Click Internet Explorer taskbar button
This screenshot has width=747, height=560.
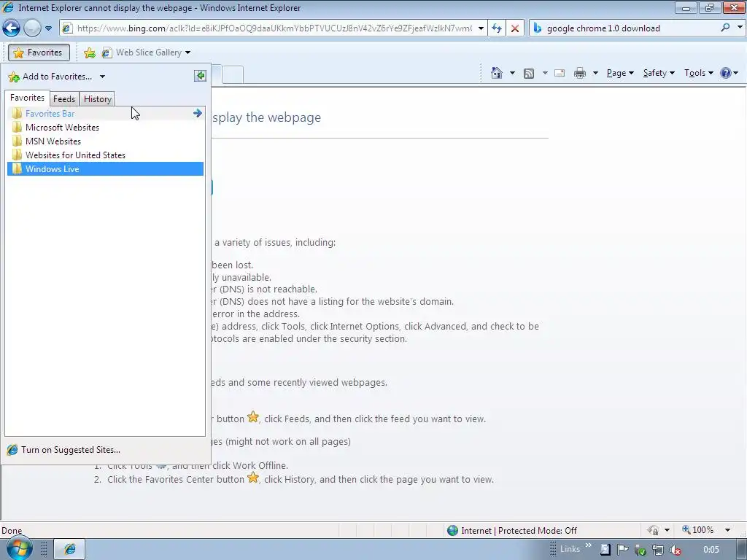click(69, 549)
